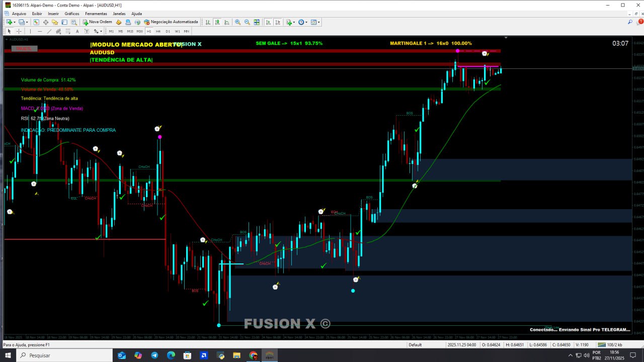Open the Ferramentas menu
This screenshot has width=644, height=362.
point(96,14)
